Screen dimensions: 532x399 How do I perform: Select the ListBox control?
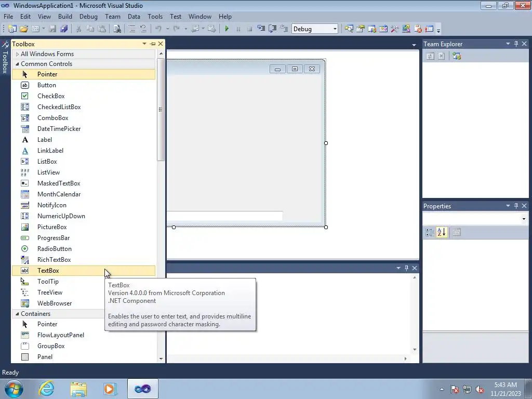pos(84,162)
